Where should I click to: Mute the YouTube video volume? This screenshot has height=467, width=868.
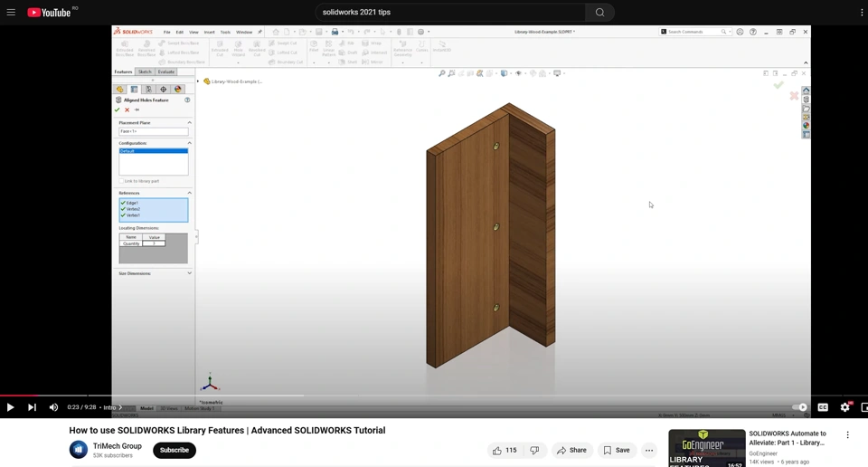coord(53,407)
